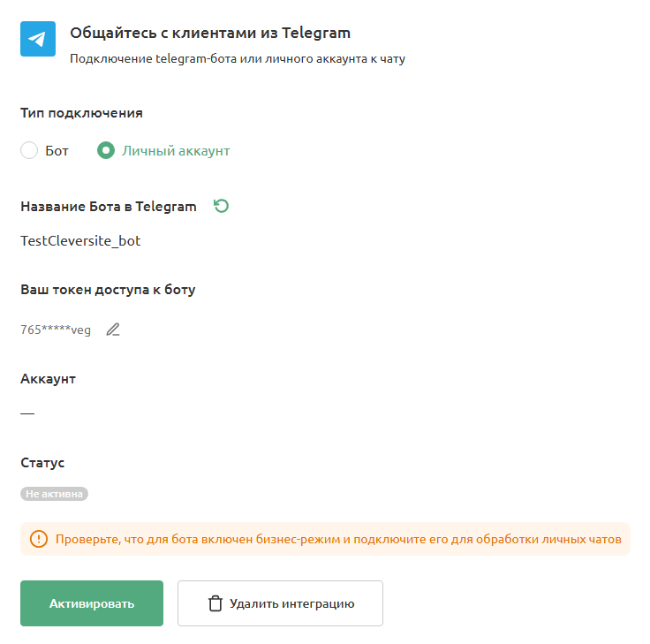650x644 pixels.
Task: Click the "Не активна" status badge
Action: pos(55,494)
